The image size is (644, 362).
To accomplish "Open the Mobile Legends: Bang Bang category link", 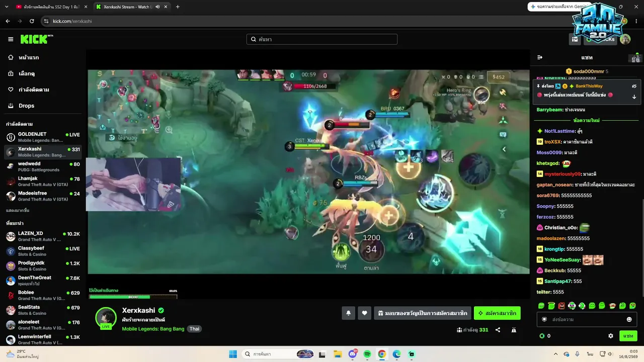I will click(x=153, y=329).
